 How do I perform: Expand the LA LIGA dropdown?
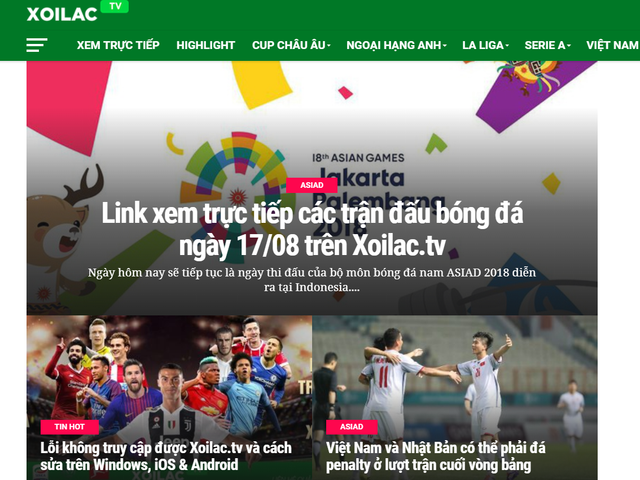pyautogui.click(x=485, y=45)
